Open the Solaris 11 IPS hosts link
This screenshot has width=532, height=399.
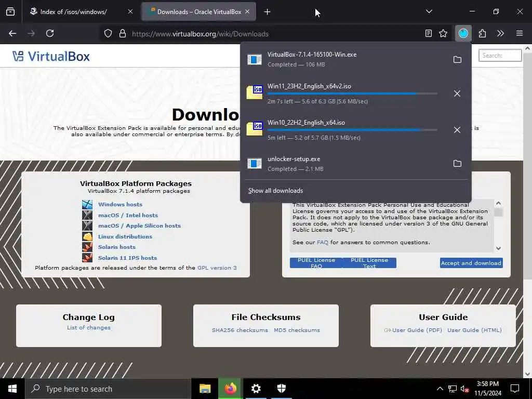click(x=128, y=258)
